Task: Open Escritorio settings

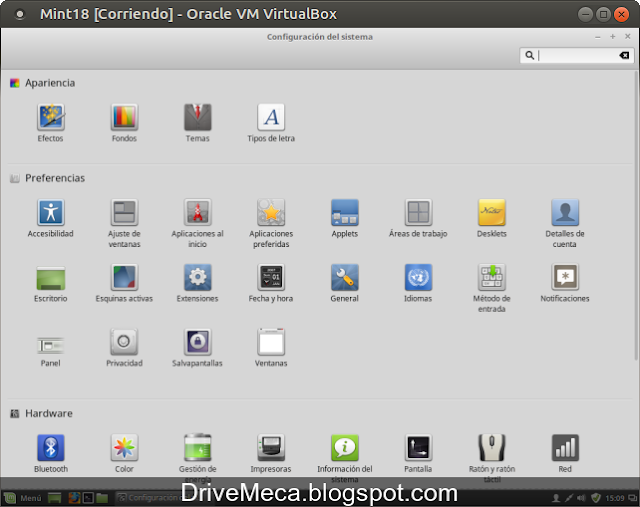Action: (51, 284)
